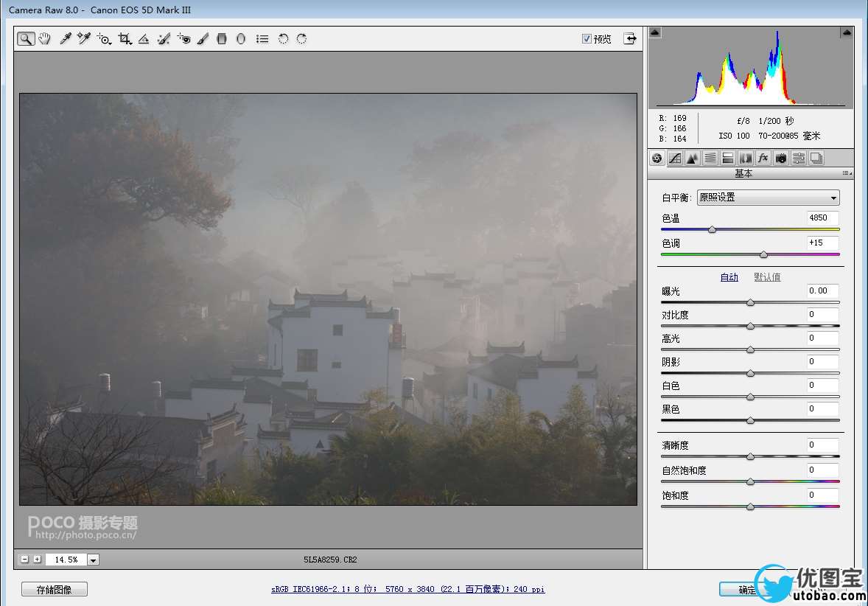Open the zoom level dropdown arrow
Image resolution: width=868 pixels, height=606 pixels.
(94, 560)
